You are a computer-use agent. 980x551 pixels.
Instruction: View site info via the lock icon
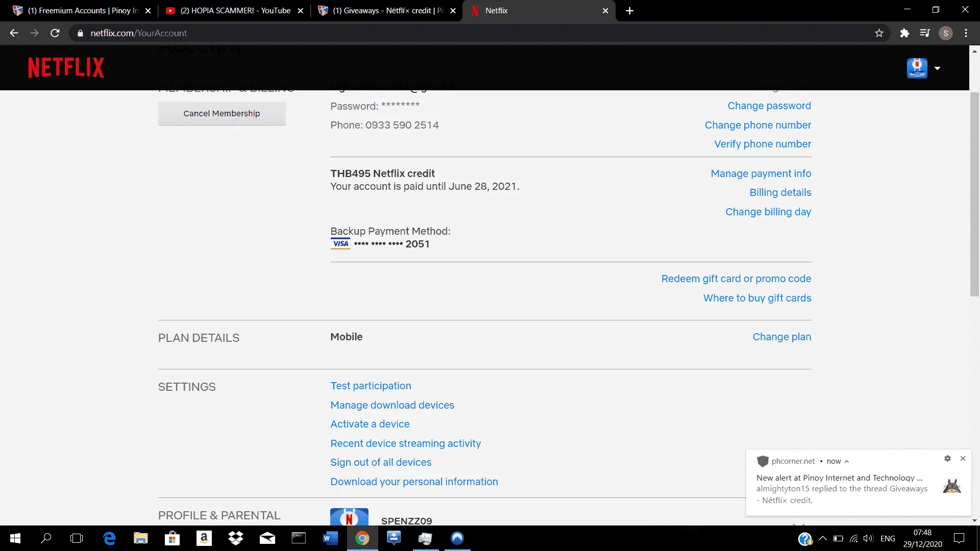80,33
